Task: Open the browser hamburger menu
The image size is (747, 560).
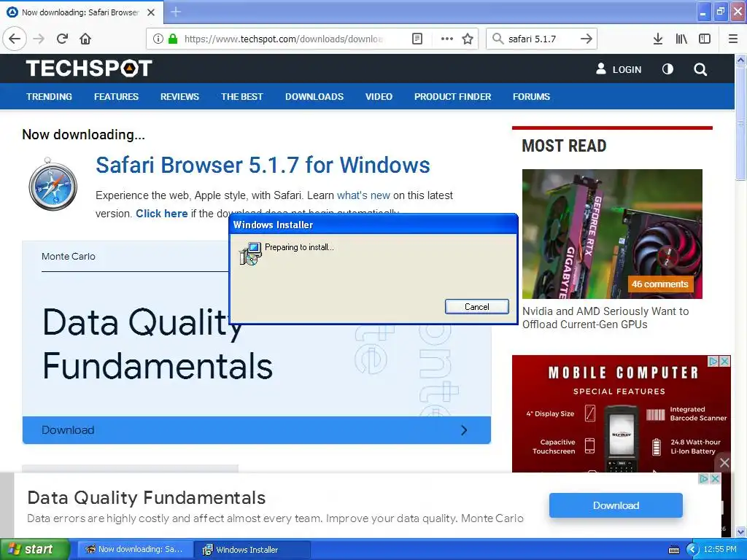Action: point(733,39)
